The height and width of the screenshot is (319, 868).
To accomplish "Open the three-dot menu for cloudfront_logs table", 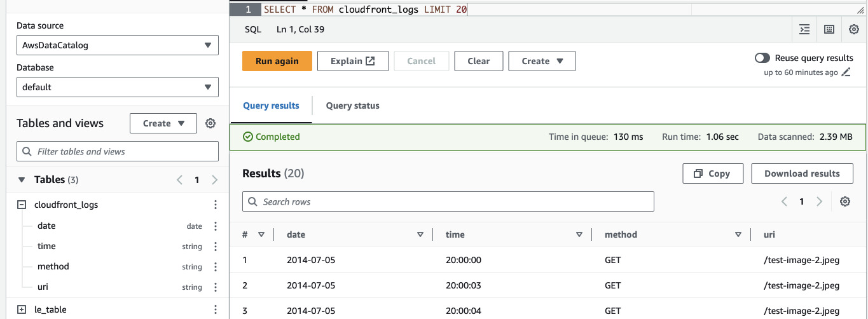I will pyautogui.click(x=216, y=205).
